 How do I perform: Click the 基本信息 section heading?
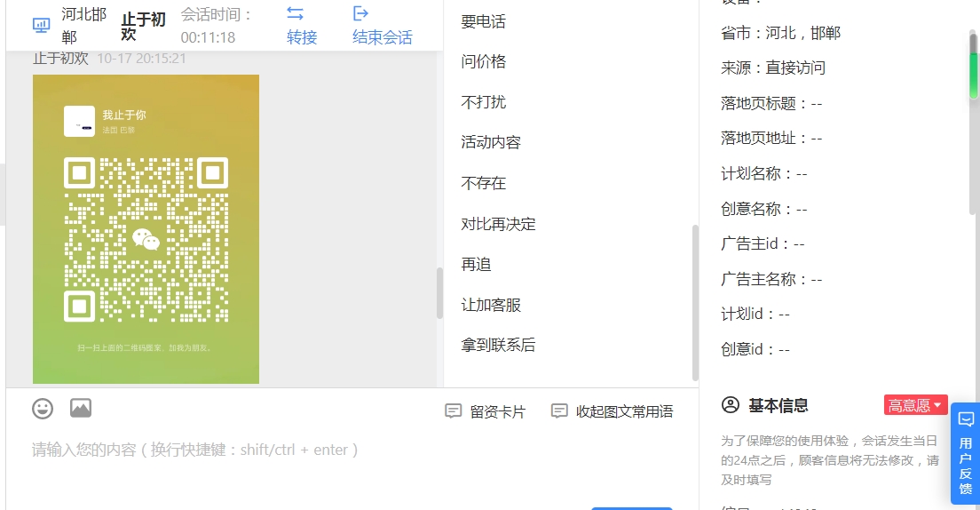tap(778, 405)
